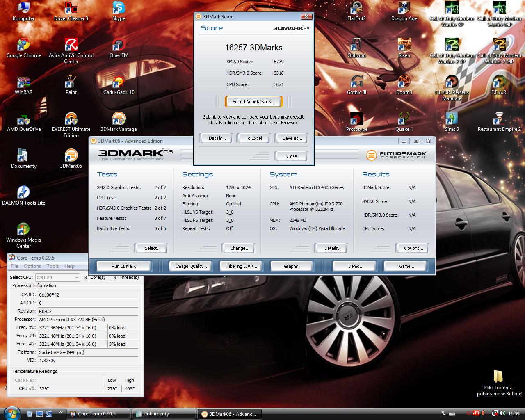525x420 pixels.
Task: Click the VID value 1.3250v field
Action: pos(88,361)
